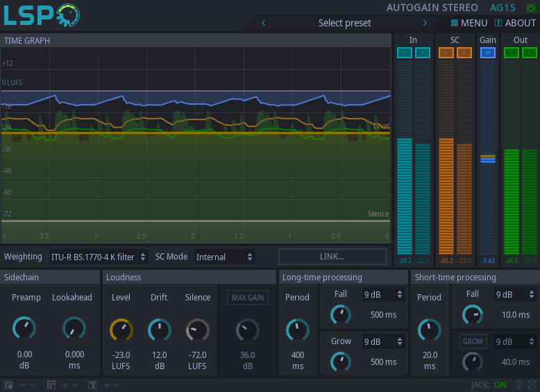Click the Silence knob
Screen dimensions: 540x392
198,330
